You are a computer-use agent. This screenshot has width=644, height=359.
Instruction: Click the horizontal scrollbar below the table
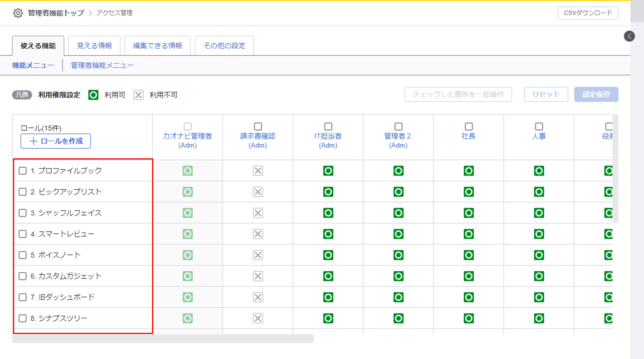[162, 339]
